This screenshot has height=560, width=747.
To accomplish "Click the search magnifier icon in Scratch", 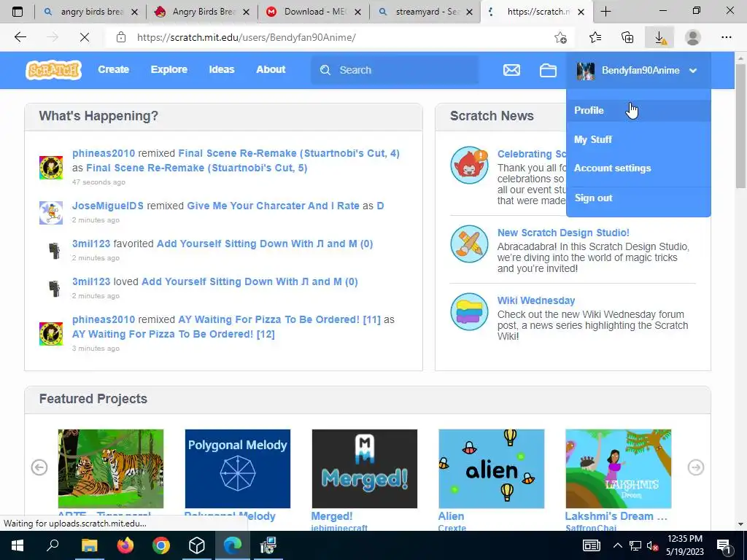I will (x=325, y=70).
